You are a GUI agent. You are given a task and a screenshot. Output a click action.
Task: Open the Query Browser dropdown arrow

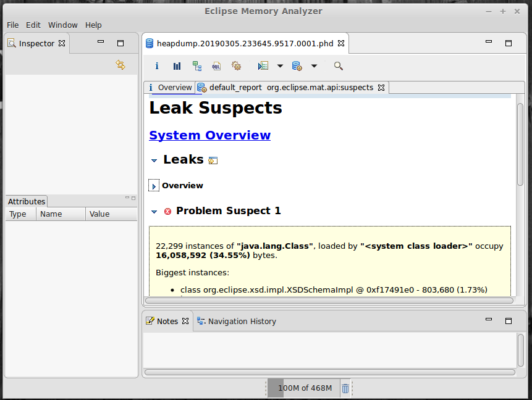(314, 66)
